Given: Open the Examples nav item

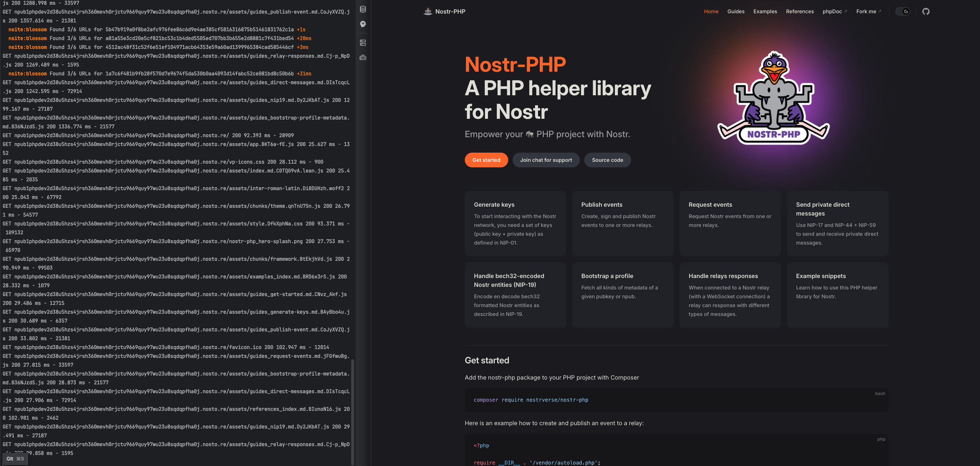Looking at the screenshot, I should [x=765, y=11].
